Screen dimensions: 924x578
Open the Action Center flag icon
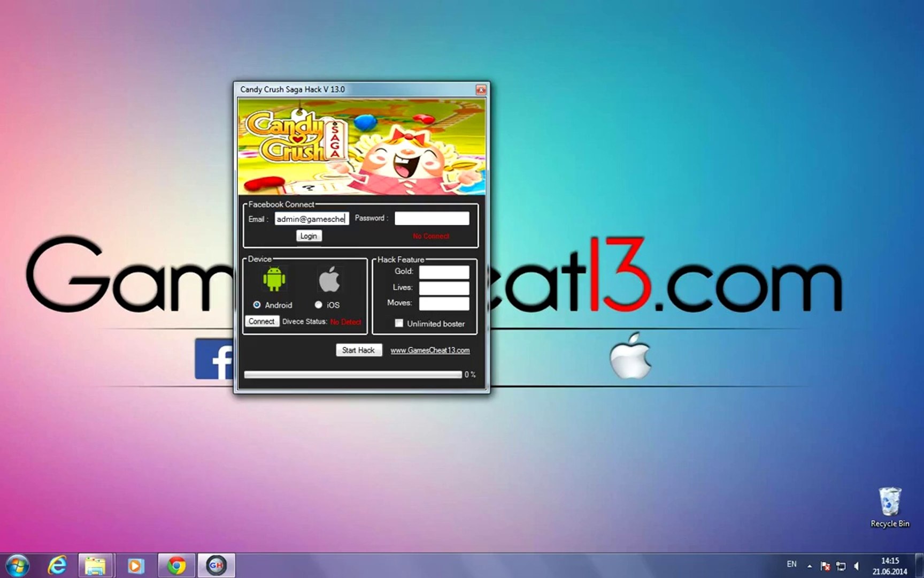tap(825, 566)
